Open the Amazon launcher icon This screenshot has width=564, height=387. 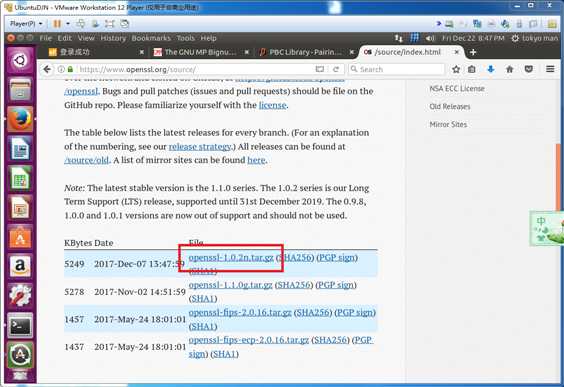coord(20,267)
